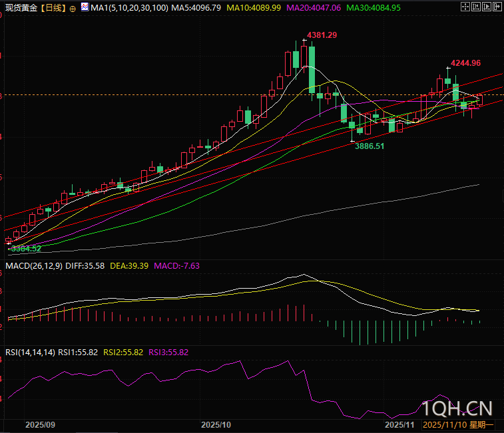Click the 4244.96 high price label

coord(465,63)
